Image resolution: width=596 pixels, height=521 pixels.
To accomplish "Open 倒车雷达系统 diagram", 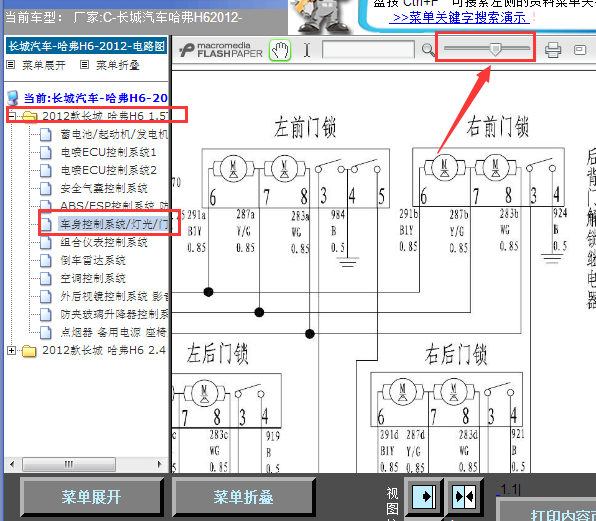I will pyautogui.click(x=93, y=260).
